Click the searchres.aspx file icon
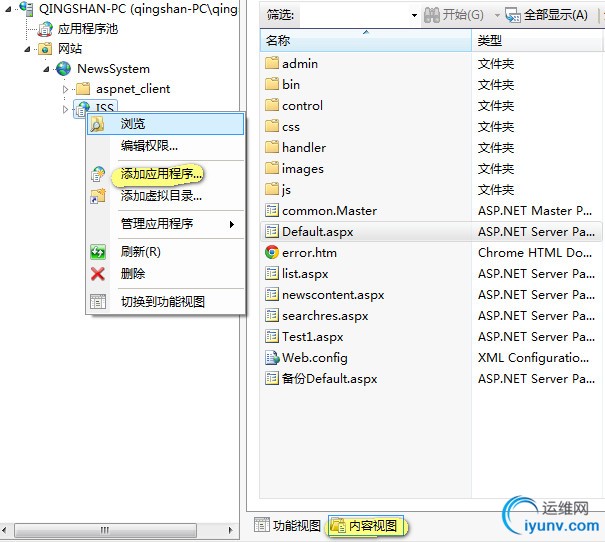The height and width of the screenshot is (542, 605). coord(272,315)
